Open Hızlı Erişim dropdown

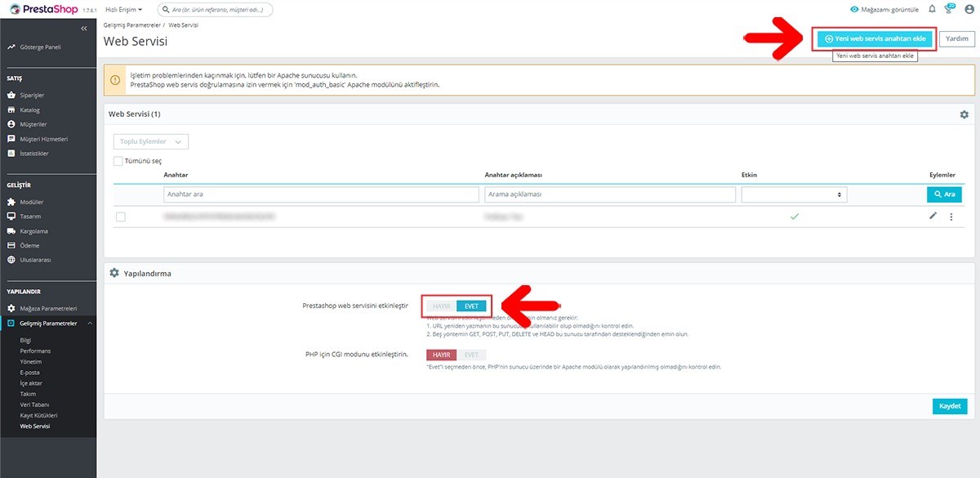[124, 10]
